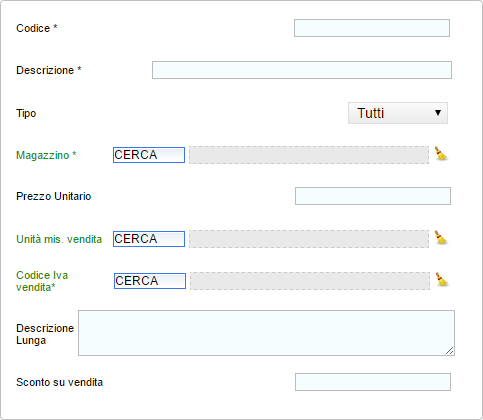This screenshot has width=483, height=420.
Task: Focus the Codice Iva vendita CERCA box
Action: click(x=150, y=281)
